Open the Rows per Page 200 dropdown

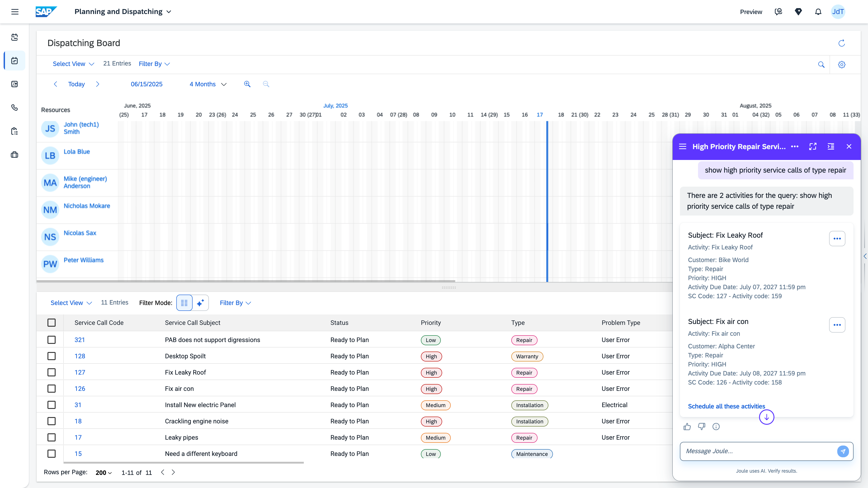click(104, 472)
